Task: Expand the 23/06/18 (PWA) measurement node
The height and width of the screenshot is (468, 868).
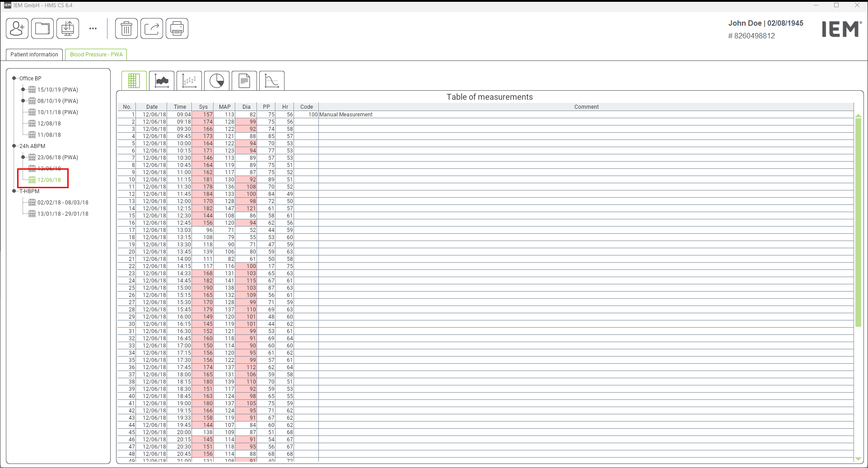Action: point(23,158)
